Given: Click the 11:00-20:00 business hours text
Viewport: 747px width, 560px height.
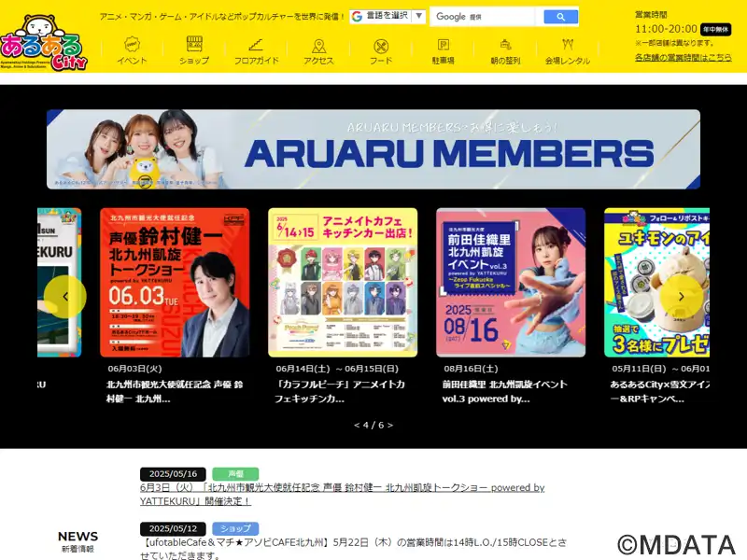Looking at the screenshot, I should click(666, 29).
